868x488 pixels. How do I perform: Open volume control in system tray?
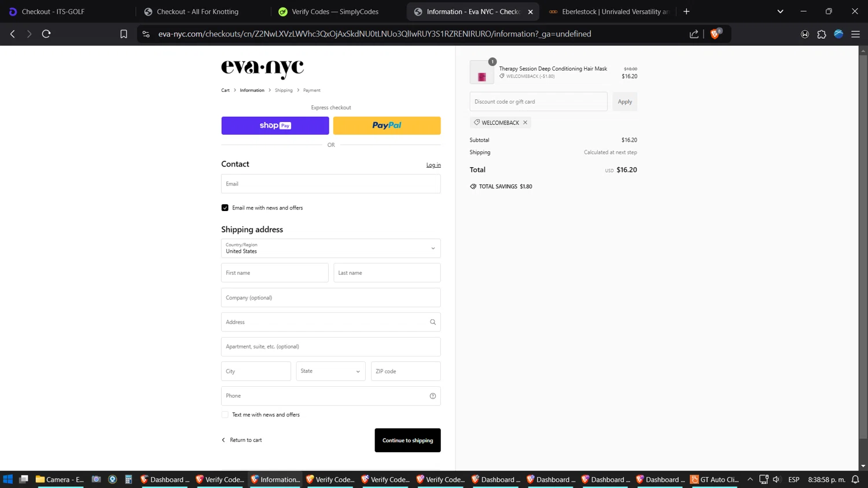point(777,479)
